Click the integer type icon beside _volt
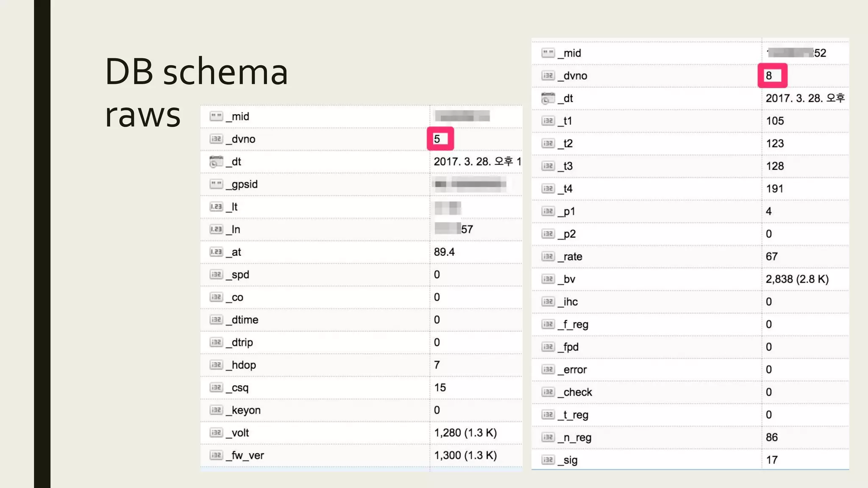 [216, 433]
